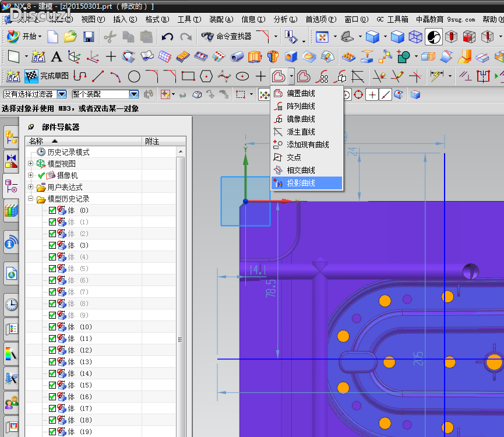Open the History clock sidebar icon
This screenshot has width=504, height=437.
pyautogui.click(x=11, y=304)
